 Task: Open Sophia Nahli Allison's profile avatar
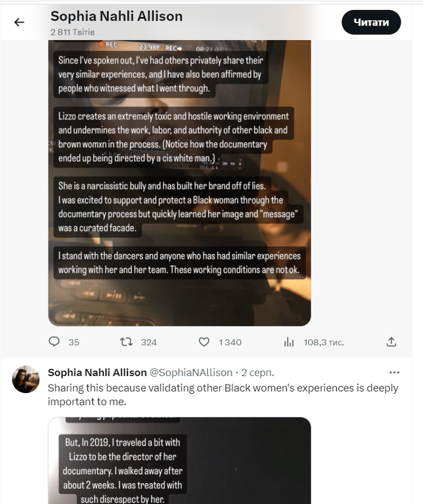coord(26,379)
